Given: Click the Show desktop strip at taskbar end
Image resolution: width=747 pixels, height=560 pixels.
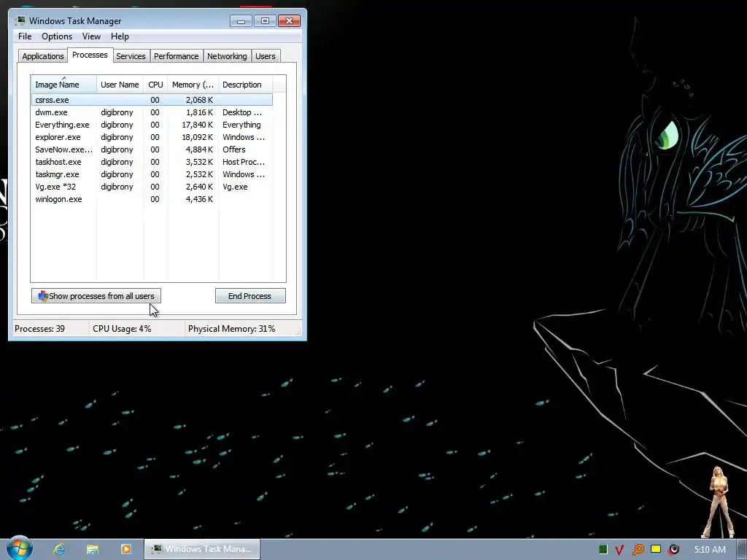Looking at the screenshot, I should click(x=742, y=550).
